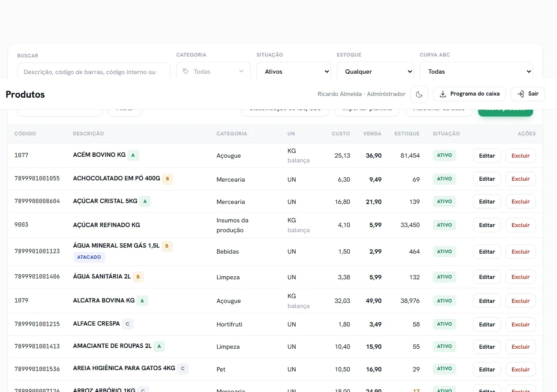Click the DESCRIÇÃO column header

tap(88, 134)
